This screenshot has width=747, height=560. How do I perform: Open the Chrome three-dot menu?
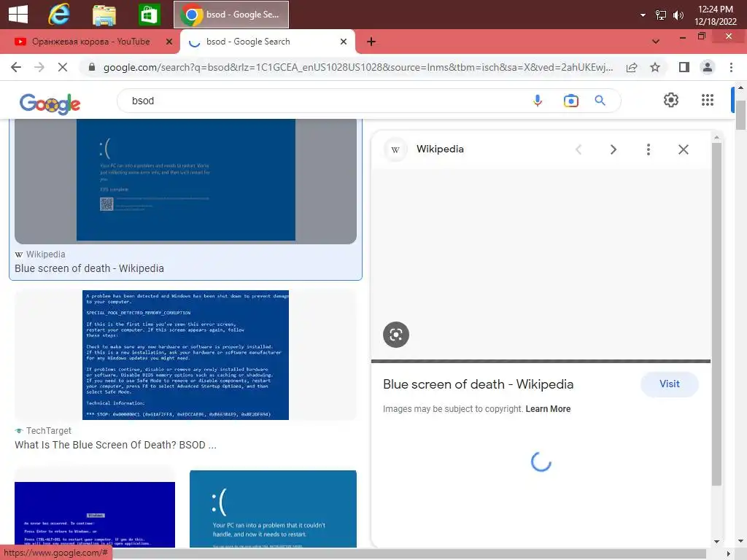[731, 67]
